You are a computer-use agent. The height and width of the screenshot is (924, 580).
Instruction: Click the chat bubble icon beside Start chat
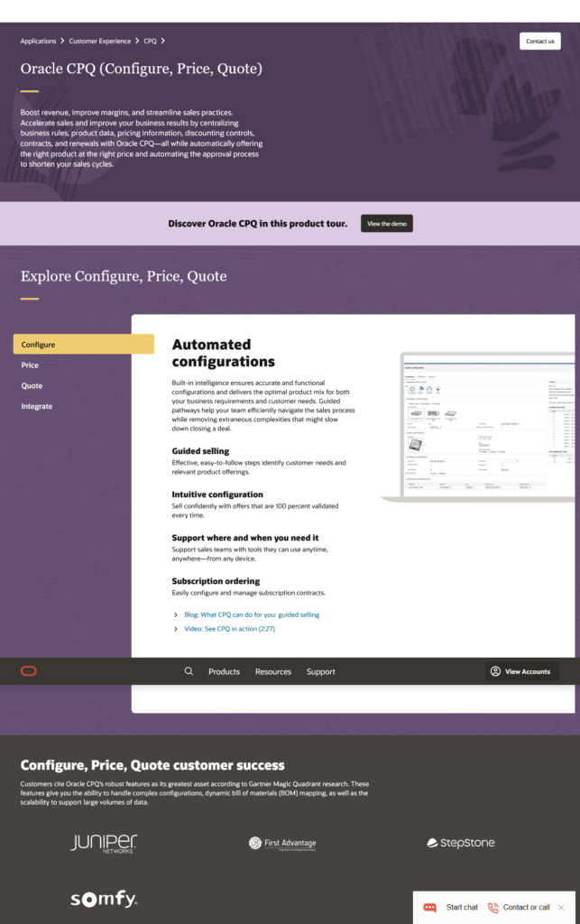pyautogui.click(x=430, y=908)
